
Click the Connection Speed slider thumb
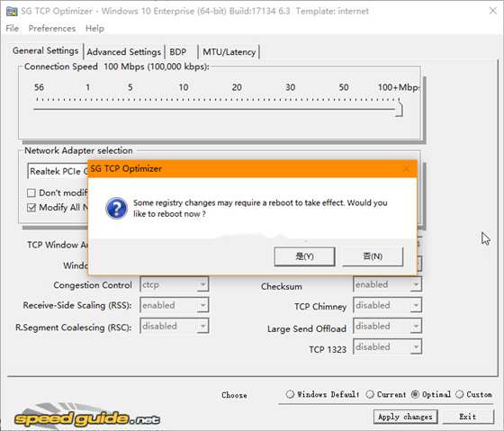(399, 109)
